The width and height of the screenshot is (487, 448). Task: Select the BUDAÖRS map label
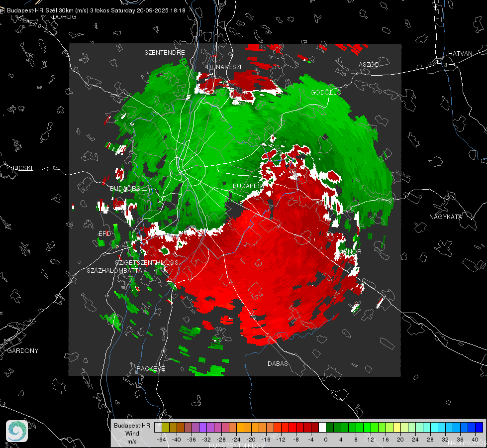click(x=125, y=188)
